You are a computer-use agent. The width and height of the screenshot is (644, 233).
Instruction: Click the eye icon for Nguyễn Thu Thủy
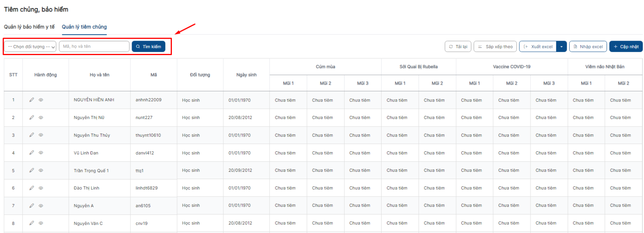41,135
